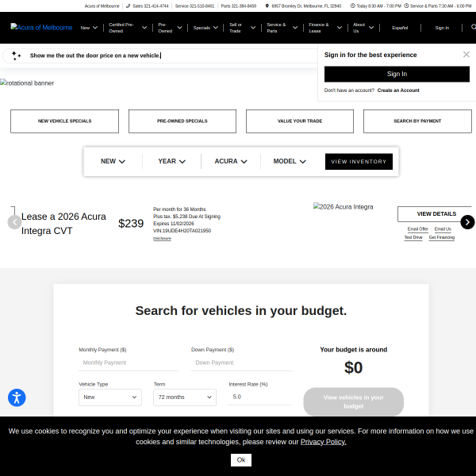
Task: Open the MODEL dropdown
Action: tap(290, 161)
